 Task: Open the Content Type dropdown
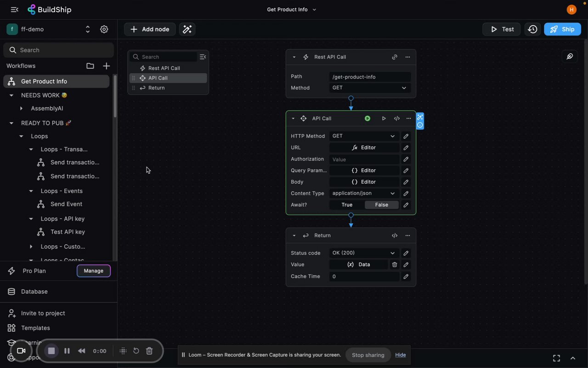tap(363, 193)
